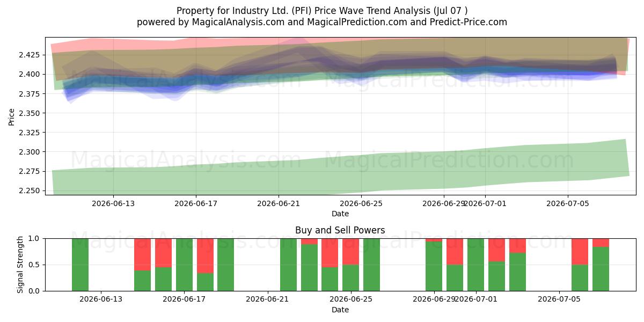Click the 'powered by MagicalAnalysis.com' subtitle line
This screenshot has height=322, width=644.
coord(322,22)
